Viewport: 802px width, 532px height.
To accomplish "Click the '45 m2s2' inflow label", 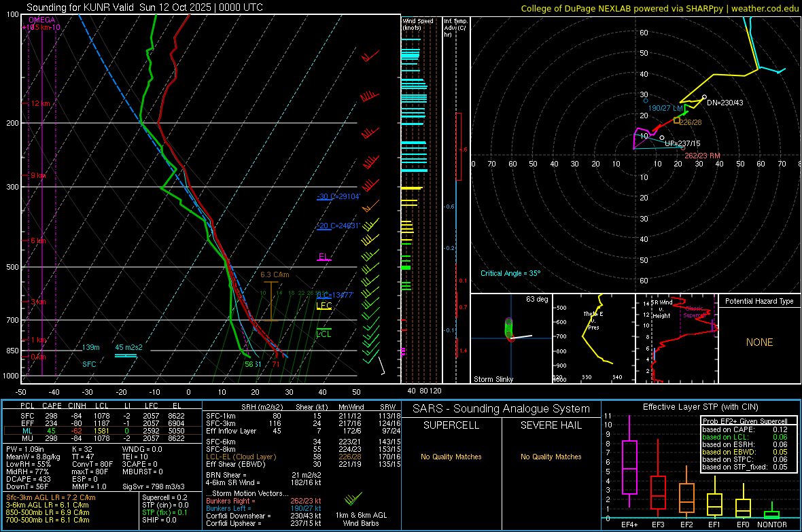I will (x=128, y=347).
